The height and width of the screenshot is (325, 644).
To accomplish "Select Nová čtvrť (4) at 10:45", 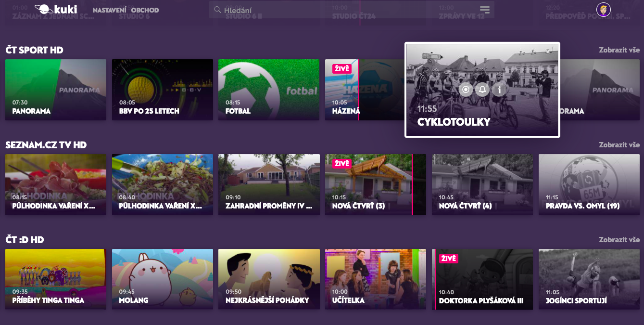I will [482, 184].
